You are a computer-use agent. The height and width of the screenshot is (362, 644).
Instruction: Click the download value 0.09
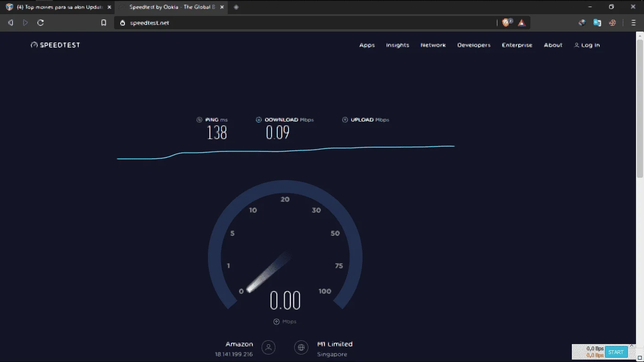pyautogui.click(x=278, y=133)
